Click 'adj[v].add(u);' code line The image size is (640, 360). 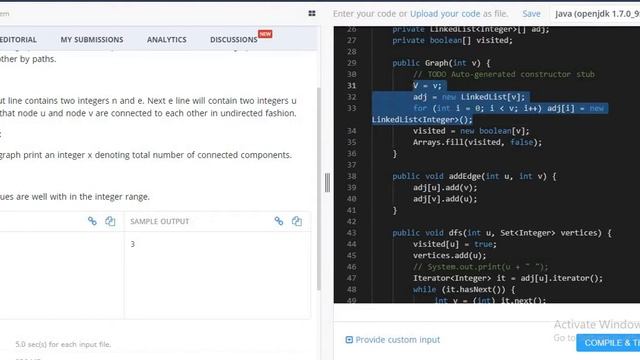pos(445,199)
